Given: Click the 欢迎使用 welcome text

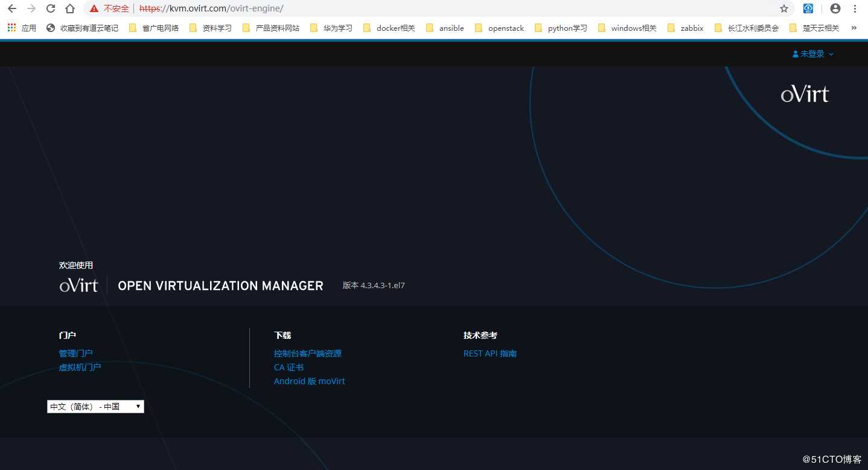Looking at the screenshot, I should 76,265.
